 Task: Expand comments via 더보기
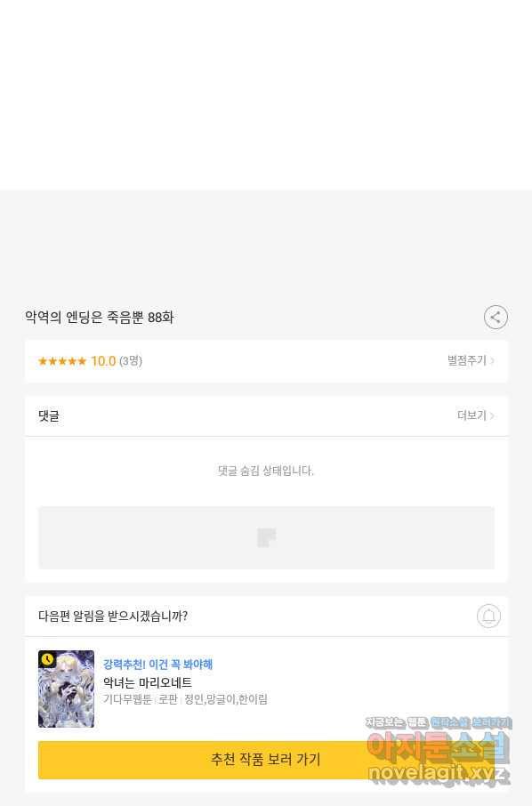(x=472, y=415)
